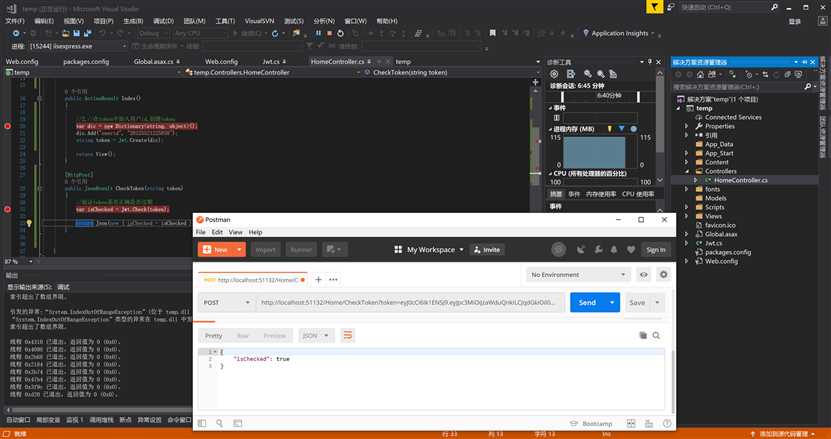Click the Runner button in Postman
The height and width of the screenshot is (439, 831).
(301, 249)
